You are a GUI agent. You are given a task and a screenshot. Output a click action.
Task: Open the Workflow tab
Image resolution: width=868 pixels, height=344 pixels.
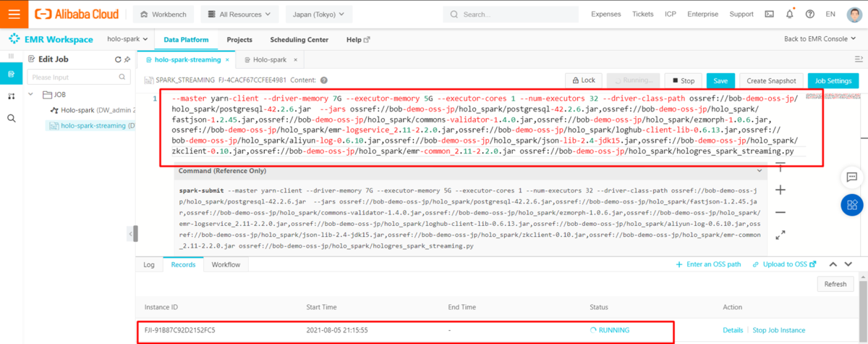click(226, 264)
